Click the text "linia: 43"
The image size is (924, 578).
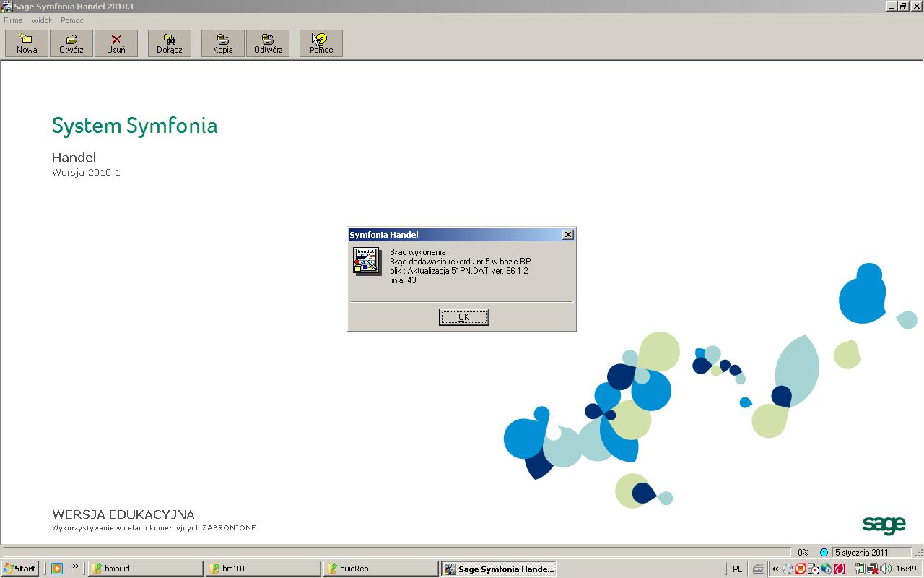pyautogui.click(x=403, y=280)
